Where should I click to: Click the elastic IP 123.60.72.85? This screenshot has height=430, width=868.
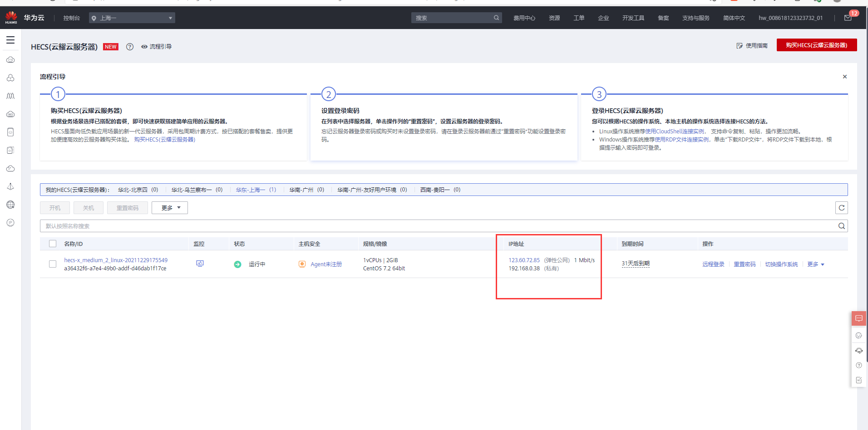pos(524,260)
